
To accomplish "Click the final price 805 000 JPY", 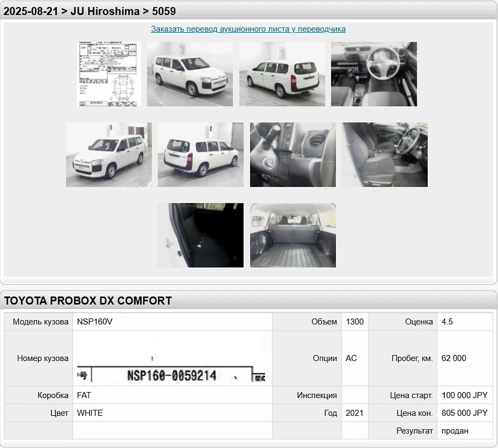I will (464, 413).
